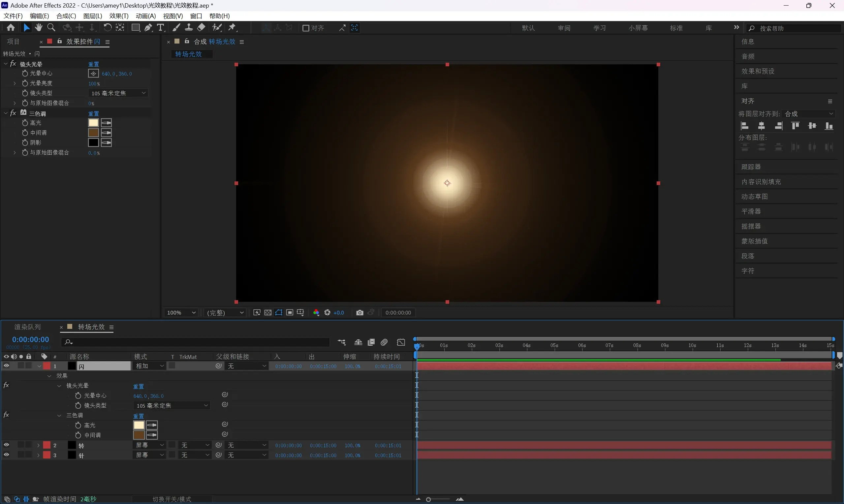Select the Zoom magnifier tool
Screen dimensions: 844x504
coord(51,28)
